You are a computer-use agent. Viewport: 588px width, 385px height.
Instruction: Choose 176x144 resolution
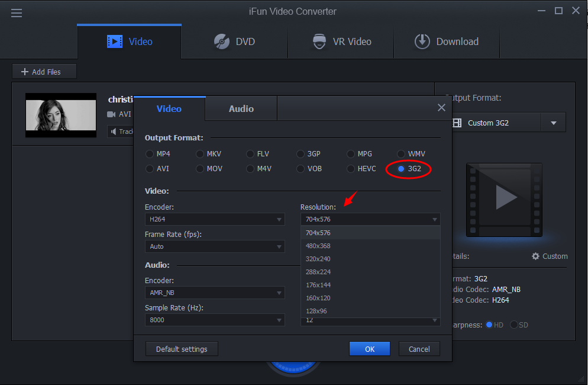pyautogui.click(x=370, y=285)
